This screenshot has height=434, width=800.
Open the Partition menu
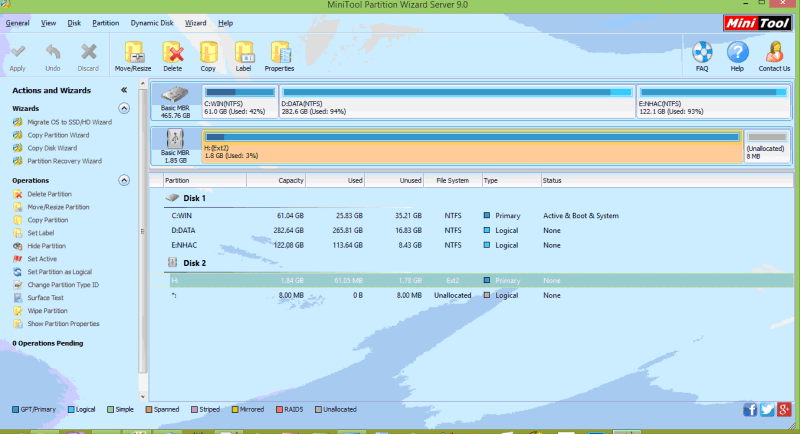[x=106, y=23]
